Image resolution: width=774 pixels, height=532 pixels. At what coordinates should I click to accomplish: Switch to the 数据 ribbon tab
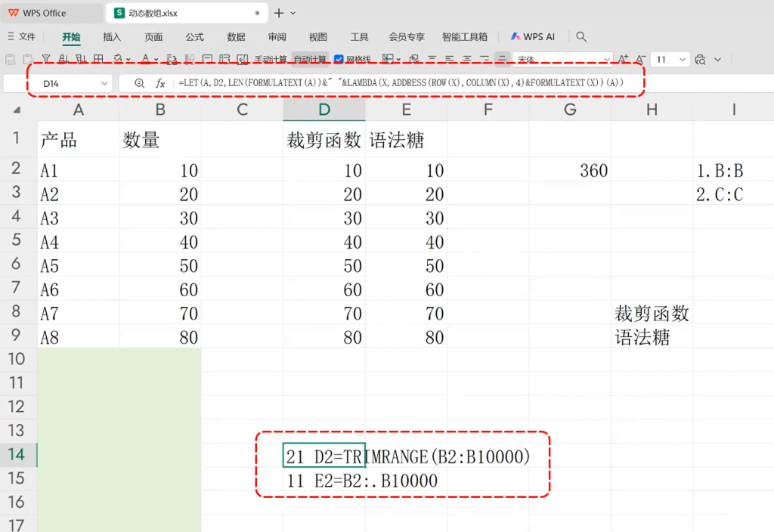236,36
